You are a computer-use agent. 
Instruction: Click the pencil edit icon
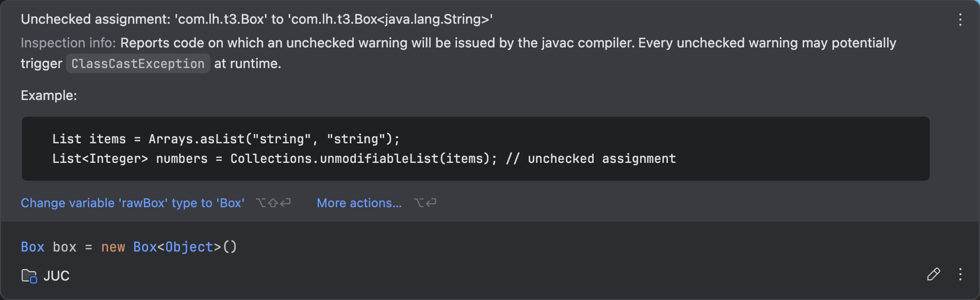coord(933,274)
